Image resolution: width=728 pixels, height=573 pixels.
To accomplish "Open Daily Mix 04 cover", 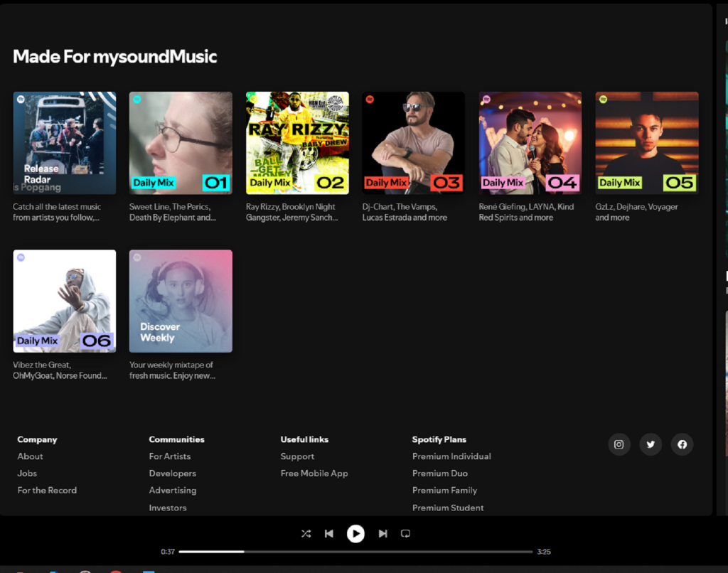I will coord(530,143).
